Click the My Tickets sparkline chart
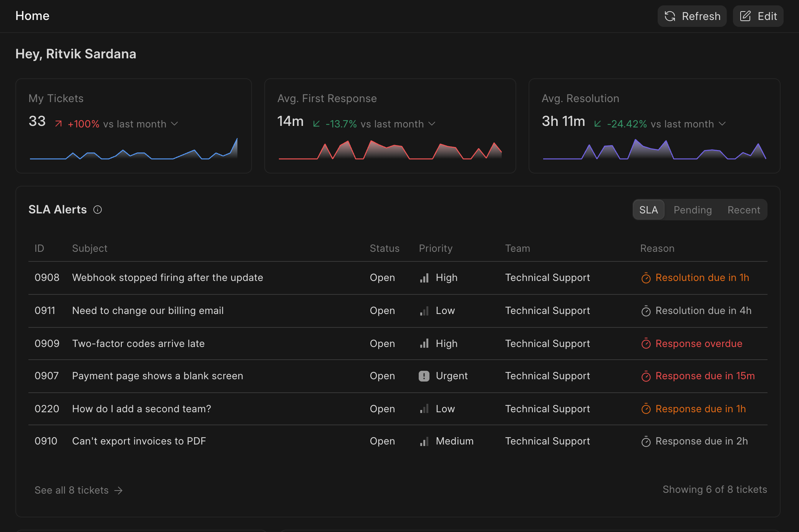 pos(134,149)
